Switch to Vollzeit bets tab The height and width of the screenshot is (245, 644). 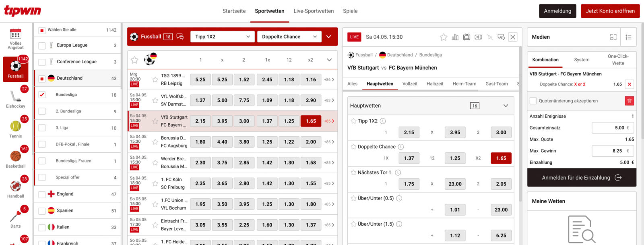(x=410, y=84)
